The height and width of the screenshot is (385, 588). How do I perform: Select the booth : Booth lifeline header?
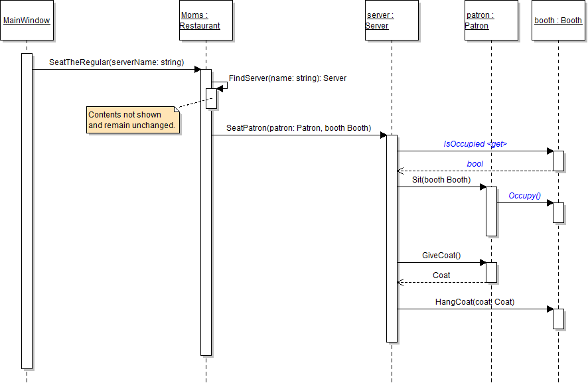(558, 21)
